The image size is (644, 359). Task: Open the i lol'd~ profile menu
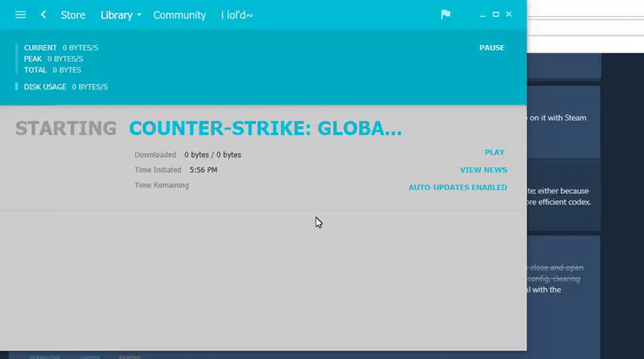[x=237, y=15]
